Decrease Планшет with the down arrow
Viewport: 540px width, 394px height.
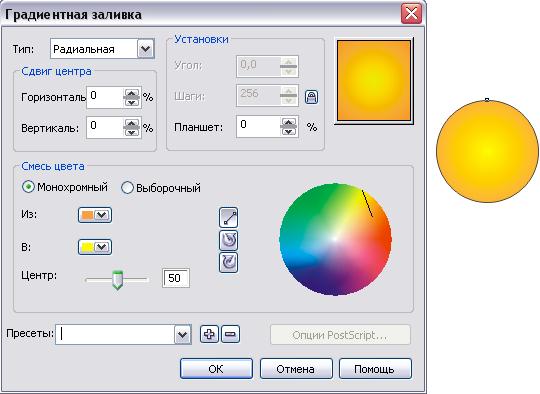pyautogui.click(x=289, y=131)
